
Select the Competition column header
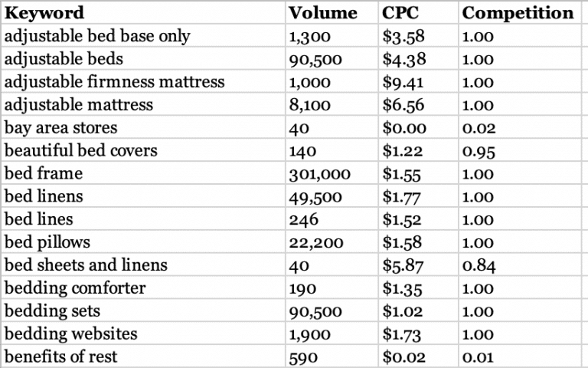519,13
